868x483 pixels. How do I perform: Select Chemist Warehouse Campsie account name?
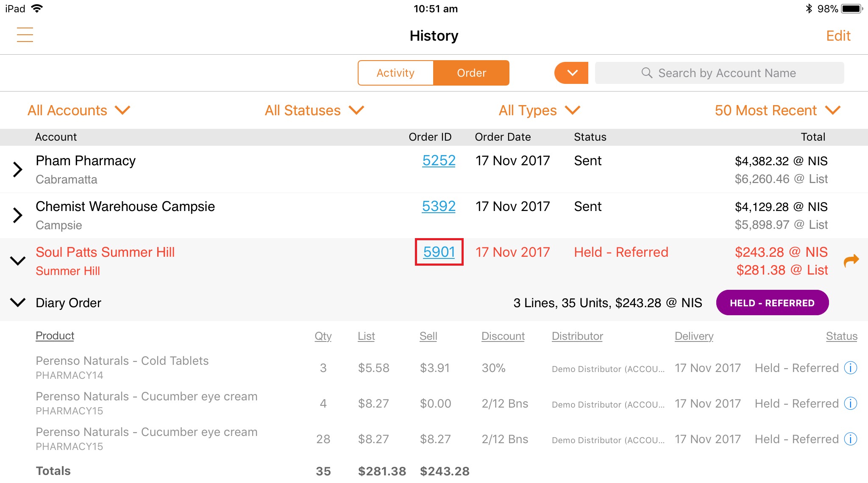pos(125,207)
